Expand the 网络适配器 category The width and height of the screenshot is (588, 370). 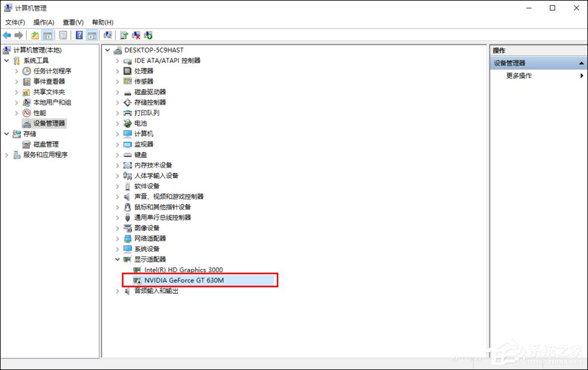118,239
